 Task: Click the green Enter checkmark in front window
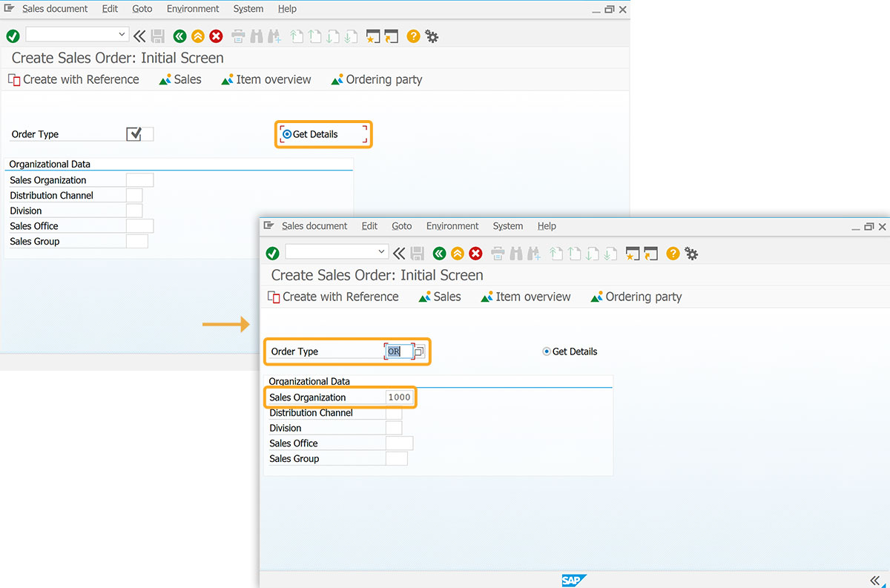pos(273,253)
